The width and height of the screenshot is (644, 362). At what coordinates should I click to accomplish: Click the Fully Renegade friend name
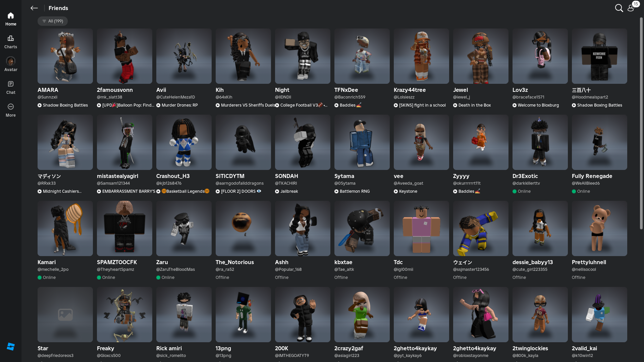point(592,176)
